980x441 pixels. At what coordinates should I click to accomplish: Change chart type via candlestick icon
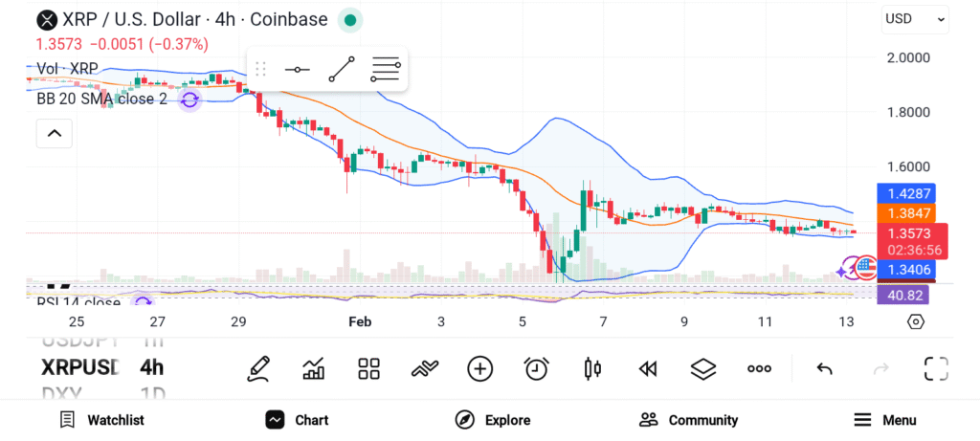(x=592, y=368)
